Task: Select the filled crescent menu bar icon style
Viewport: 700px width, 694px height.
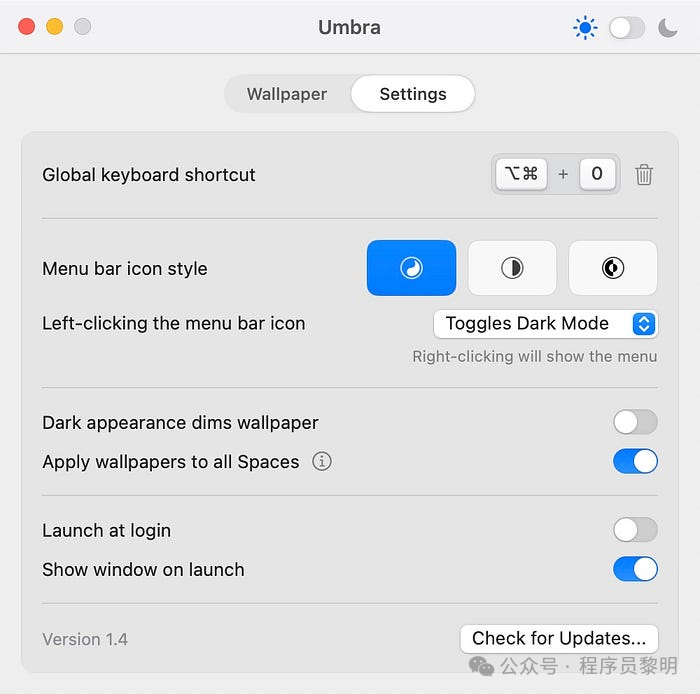Action: [613, 268]
